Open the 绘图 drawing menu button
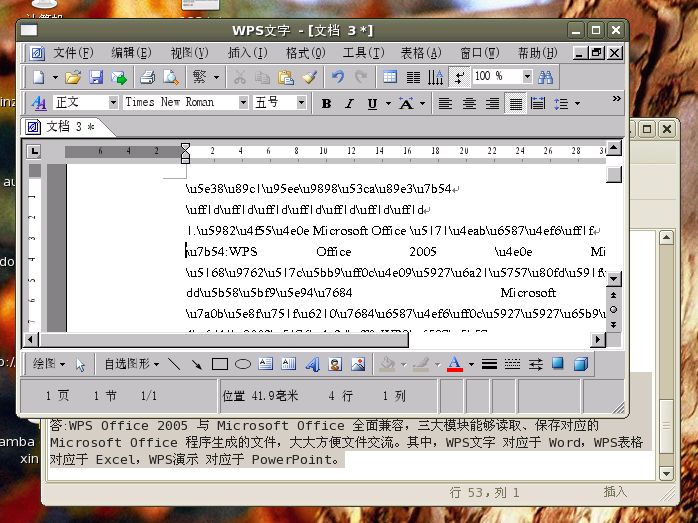The height and width of the screenshot is (523, 698). (49, 364)
